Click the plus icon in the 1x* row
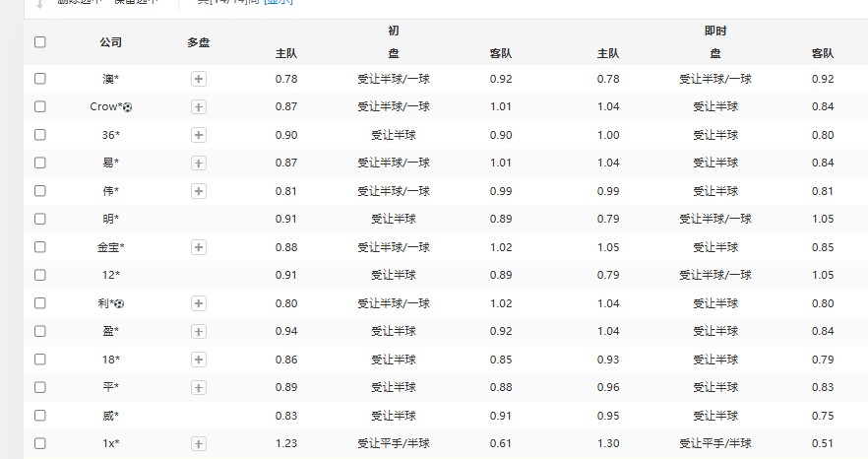The width and height of the screenshot is (868, 459). pos(198,444)
